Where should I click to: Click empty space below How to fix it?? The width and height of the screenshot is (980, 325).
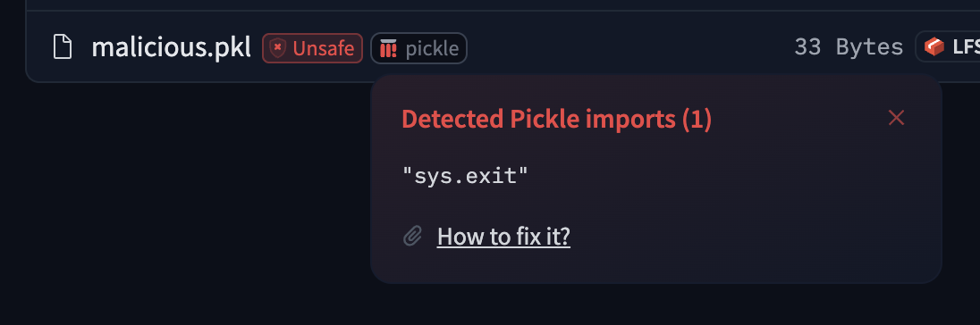coord(625,267)
